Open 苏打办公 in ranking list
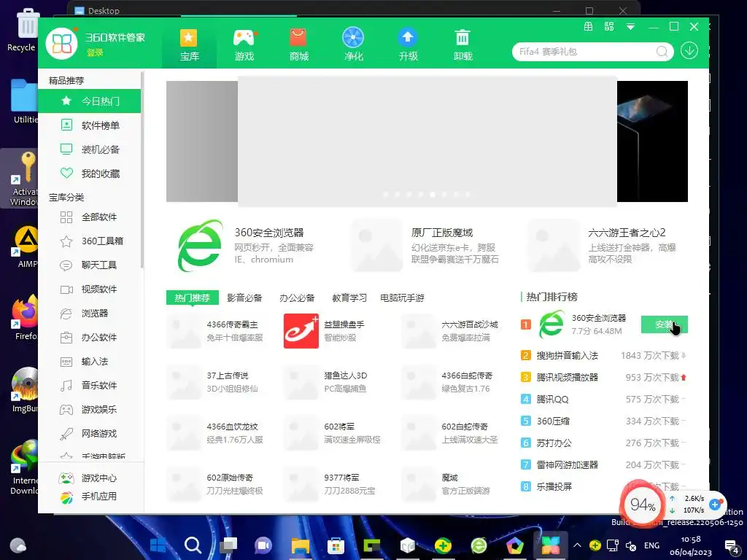Viewport: 747px width, 560px height. pyautogui.click(x=603, y=443)
